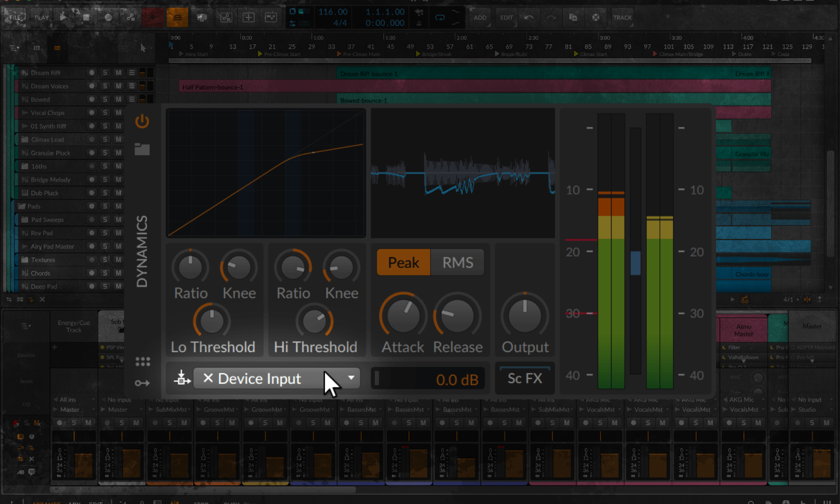This screenshot has width=840, height=504.
Task: Click the arrow routing icon on the Dynamics panel
Action: (142, 383)
